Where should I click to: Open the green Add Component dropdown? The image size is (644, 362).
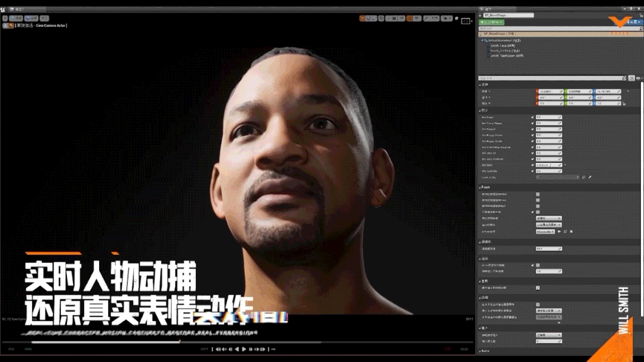coord(492,23)
